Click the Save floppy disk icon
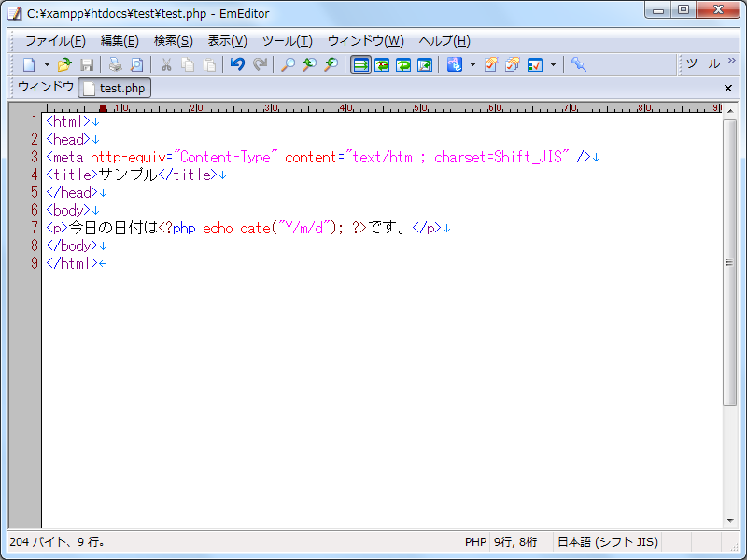Image resolution: width=747 pixels, height=560 pixels. pyautogui.click(x=87, y=64)
